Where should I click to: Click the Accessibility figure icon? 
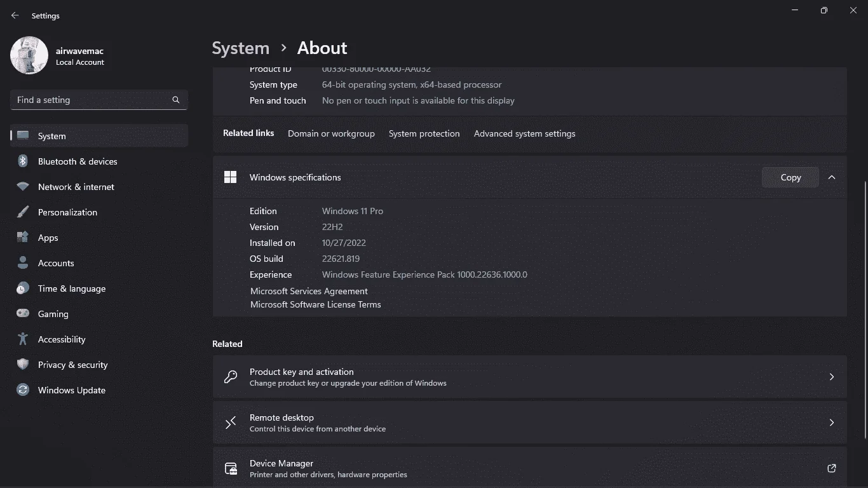23,339
